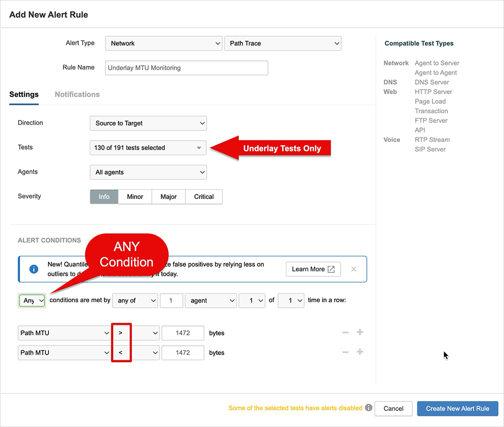Click the info icon beside disabled alerts warning

[368, 408]
